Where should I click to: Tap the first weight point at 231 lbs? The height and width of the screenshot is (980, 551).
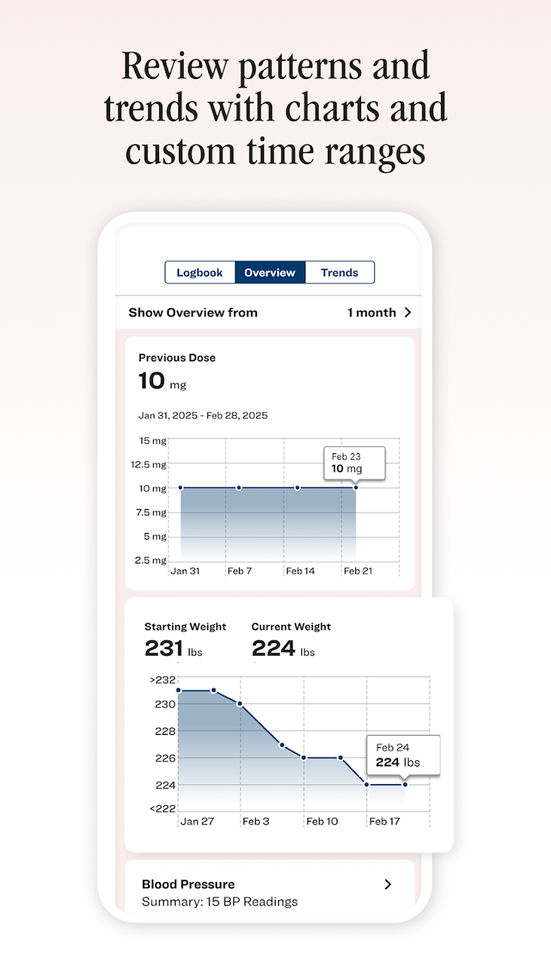point(178,690)
